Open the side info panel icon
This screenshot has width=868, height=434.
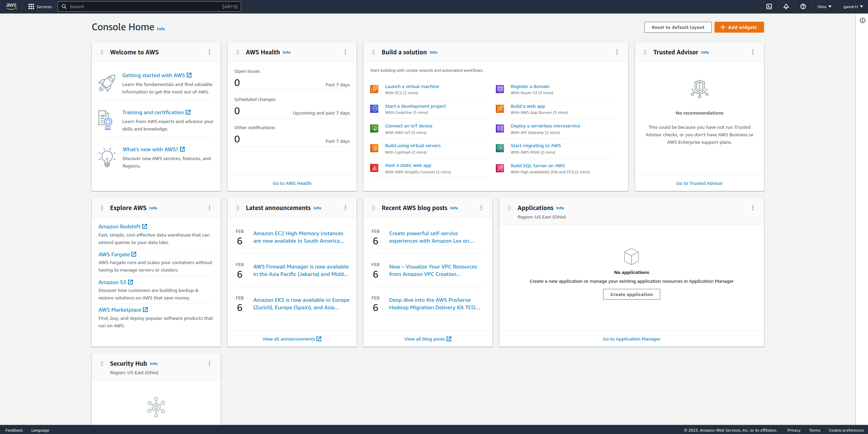(863, 20)
